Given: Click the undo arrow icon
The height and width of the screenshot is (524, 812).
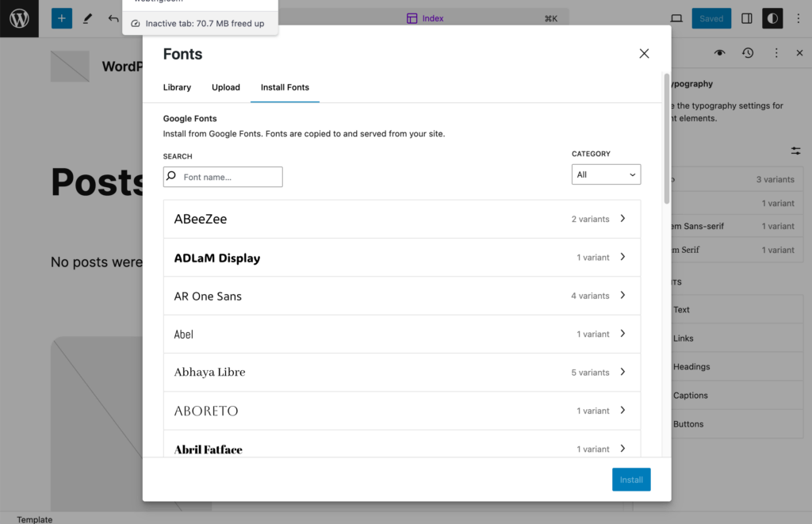Looking at the screenshot, I should tap(113, 17).
